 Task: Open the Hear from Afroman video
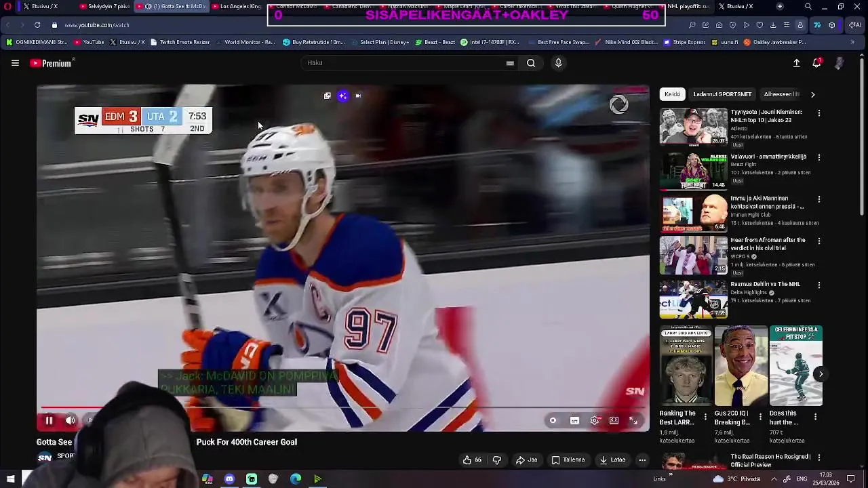point(693,254)
